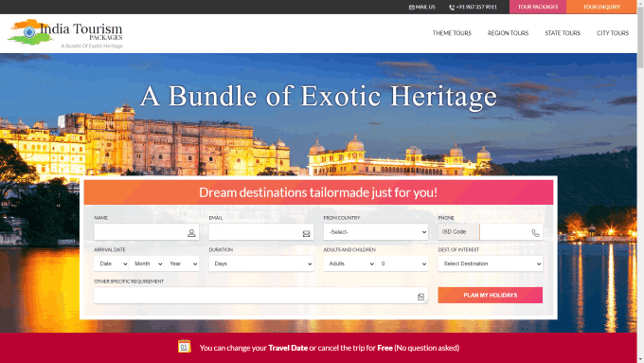Click the +91 987 357 9011 phone number
The image size is (644, 363).
click(476, 7)
